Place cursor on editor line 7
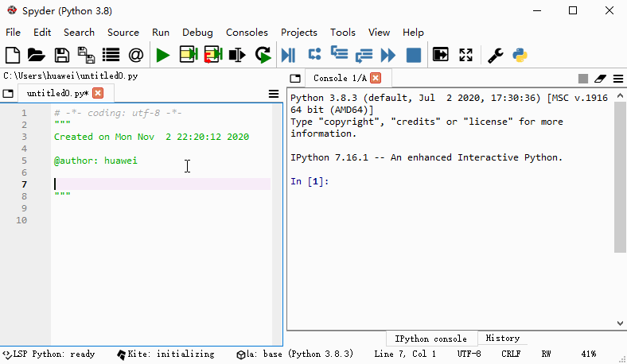The image size is (627, 364). 162,184
